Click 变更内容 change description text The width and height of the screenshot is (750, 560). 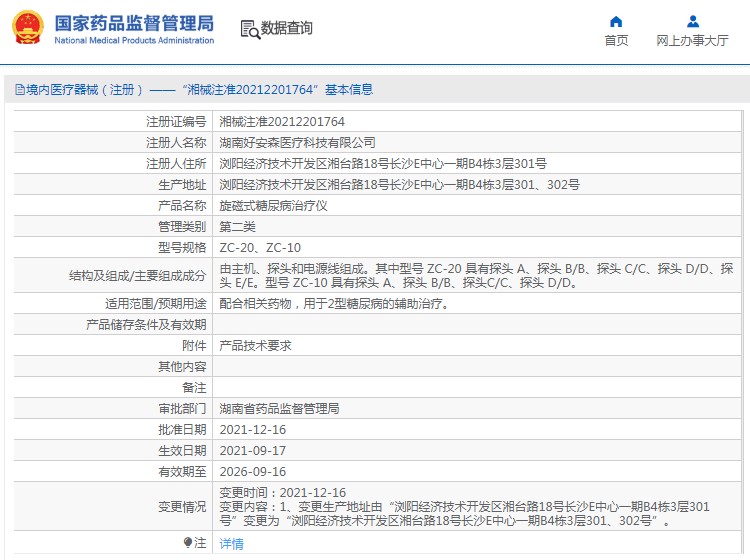[464, 514]
